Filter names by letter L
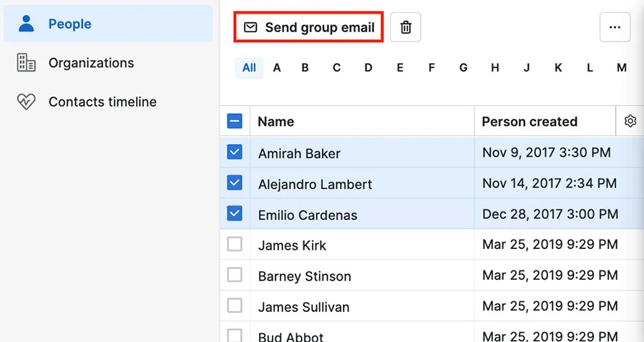Image resolution: width=644 pixels, height=342 pixels. 590,67
